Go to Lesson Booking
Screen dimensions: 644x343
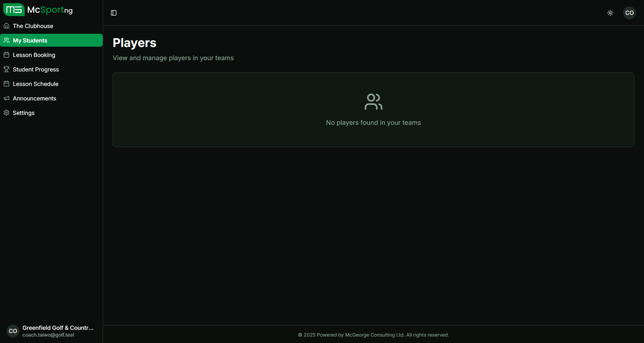(34, 55)
